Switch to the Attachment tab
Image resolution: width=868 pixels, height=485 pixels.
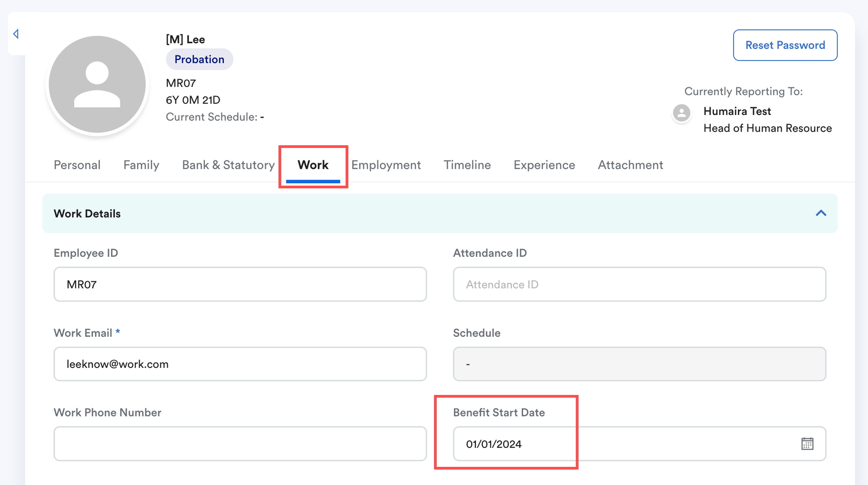630,165
